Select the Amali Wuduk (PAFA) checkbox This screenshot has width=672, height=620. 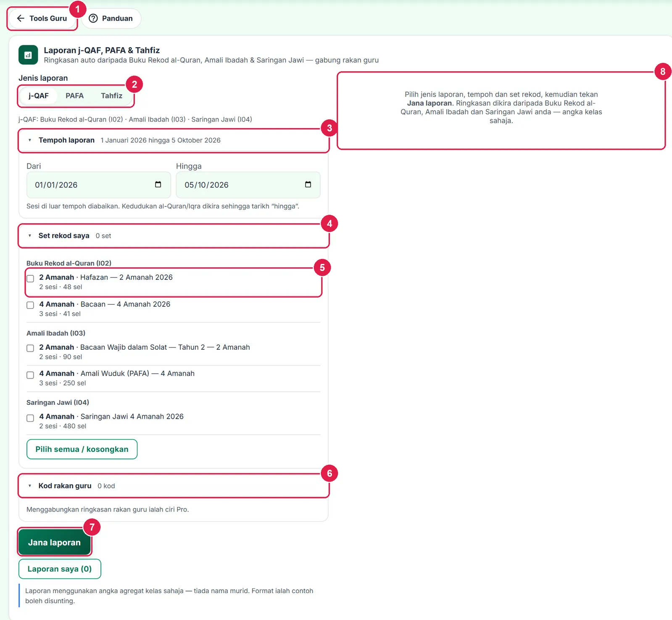tap(30, 375)
